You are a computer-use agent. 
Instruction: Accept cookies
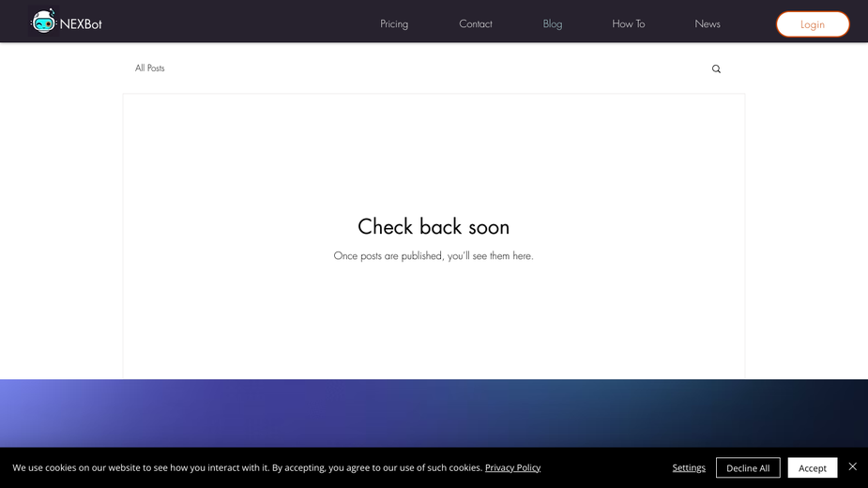(812, 467)
